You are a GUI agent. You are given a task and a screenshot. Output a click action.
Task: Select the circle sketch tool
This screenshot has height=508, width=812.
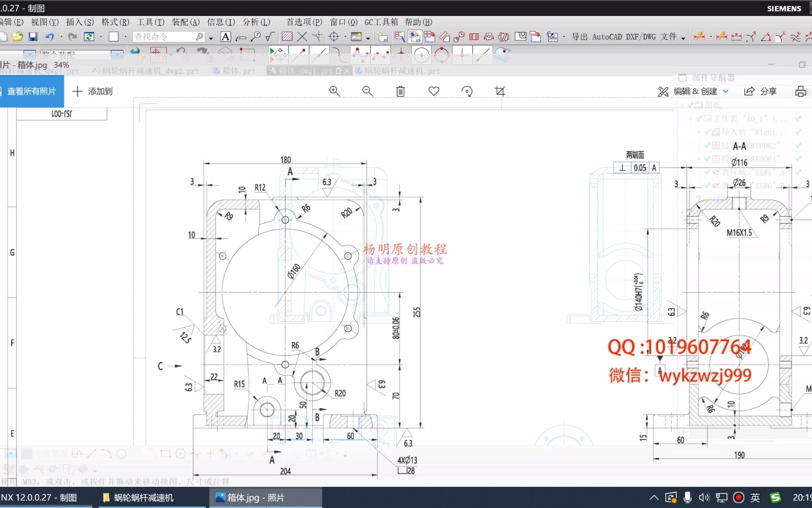pyautogui.click(x=422, y=55)
